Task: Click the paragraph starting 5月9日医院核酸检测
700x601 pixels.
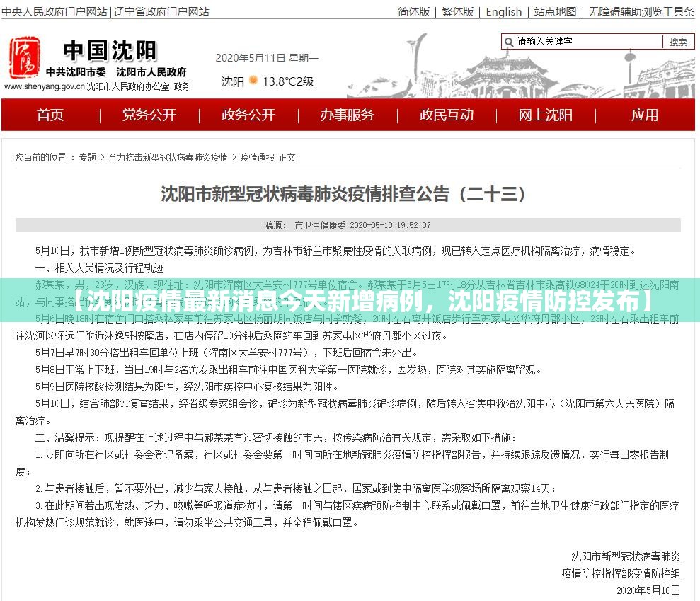Action: pyautogui.click(x=187, y=387)
